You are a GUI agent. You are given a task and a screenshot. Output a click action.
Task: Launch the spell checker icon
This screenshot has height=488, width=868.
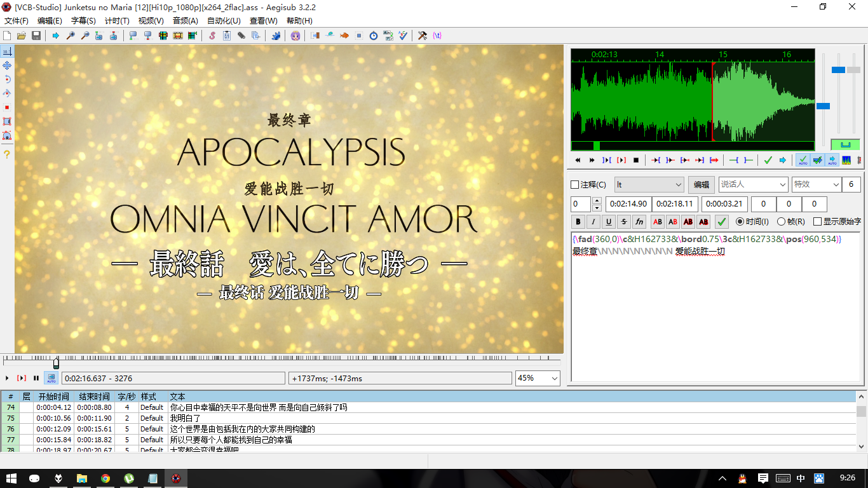pyautogui.click(x=403, y=36)
